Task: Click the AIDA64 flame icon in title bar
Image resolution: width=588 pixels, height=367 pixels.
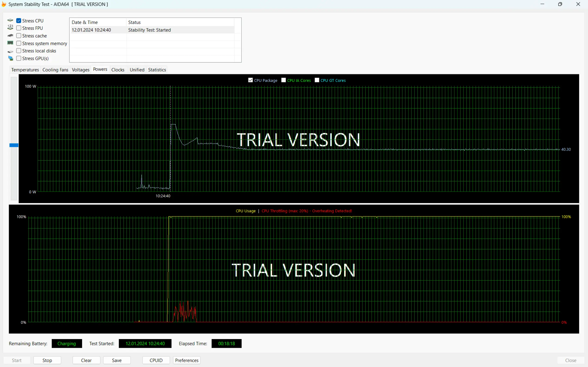Action: (4, 4)
